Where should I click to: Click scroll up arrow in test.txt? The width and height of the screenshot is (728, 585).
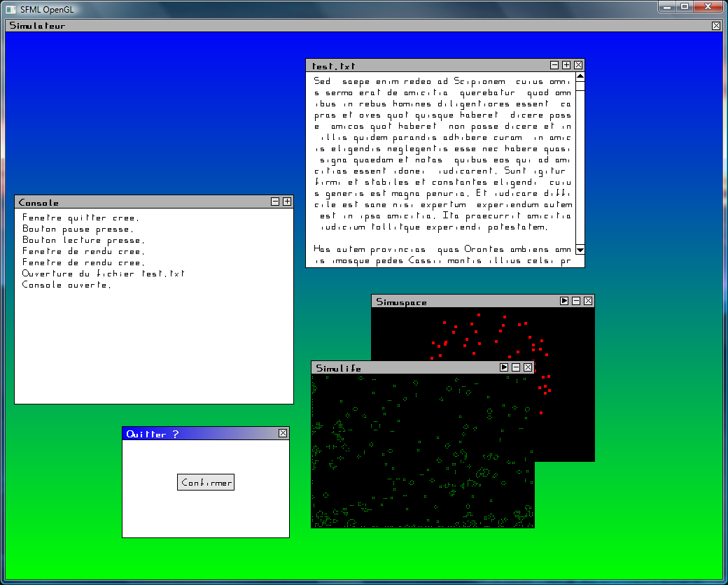click(580, 76)
